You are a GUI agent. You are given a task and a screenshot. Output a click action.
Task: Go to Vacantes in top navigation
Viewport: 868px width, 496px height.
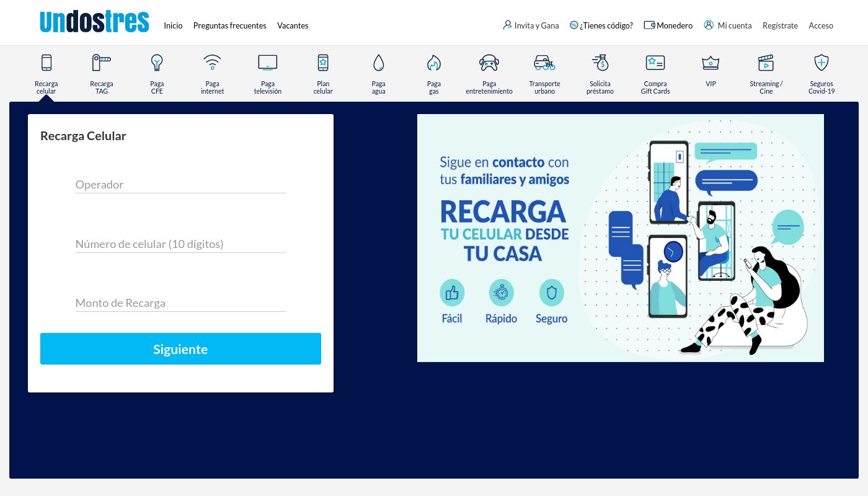[x=293, y=25]
